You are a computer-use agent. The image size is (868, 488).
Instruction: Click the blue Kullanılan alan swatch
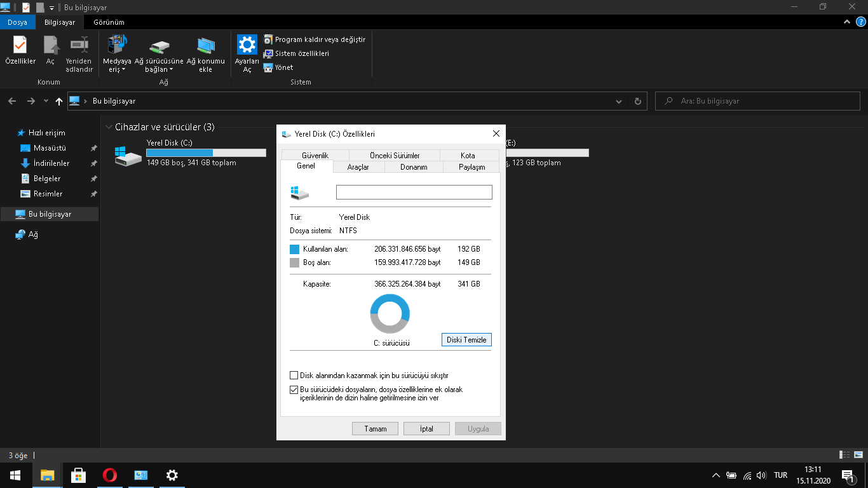(x=294, y=249)
